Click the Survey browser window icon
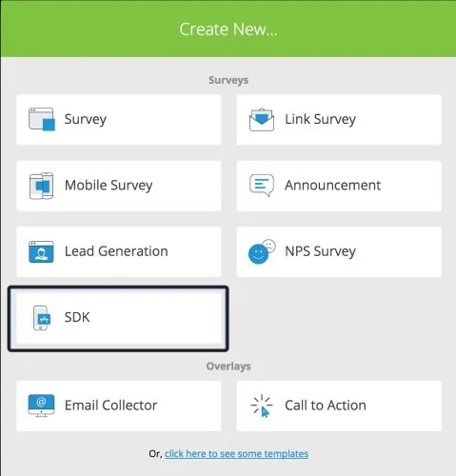Image resolution: width=456 pixels, height=476 pixels. (x=42, y=119)
